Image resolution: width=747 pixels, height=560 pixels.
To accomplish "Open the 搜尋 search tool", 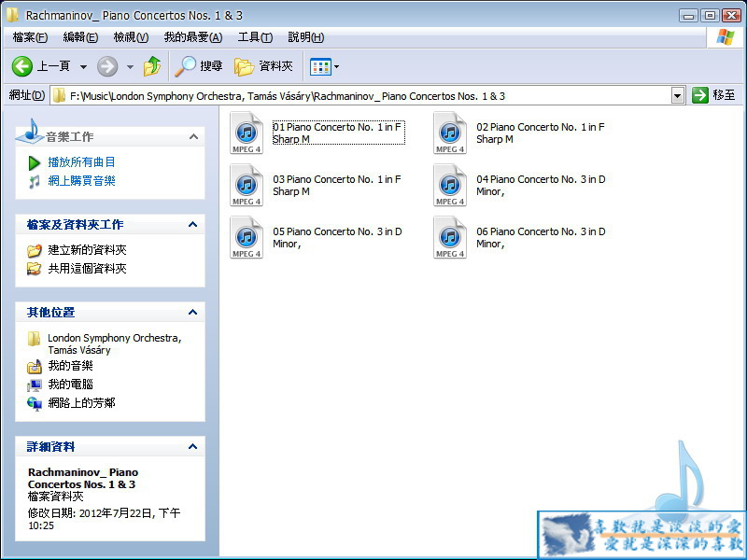I will (x=198, y=66).
